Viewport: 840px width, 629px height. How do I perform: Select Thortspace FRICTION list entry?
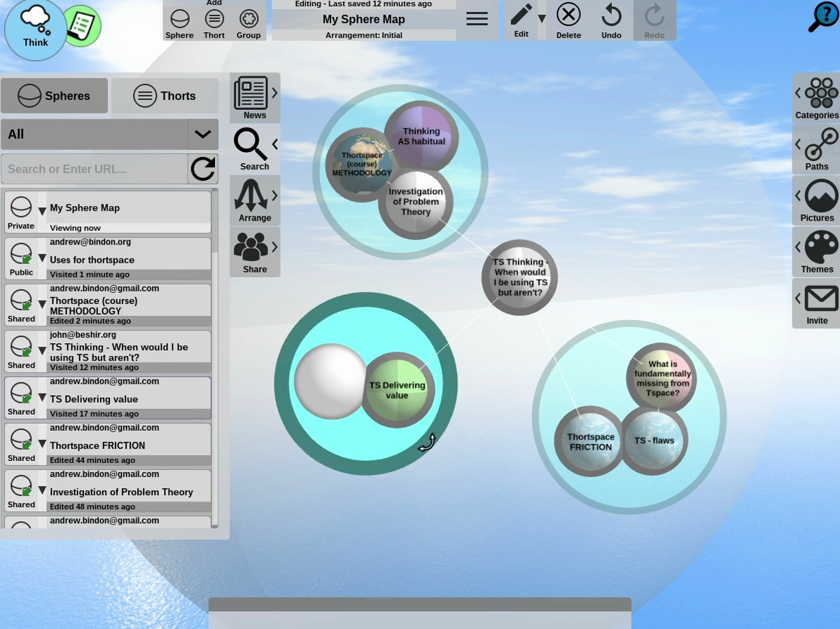coord(108,444)
